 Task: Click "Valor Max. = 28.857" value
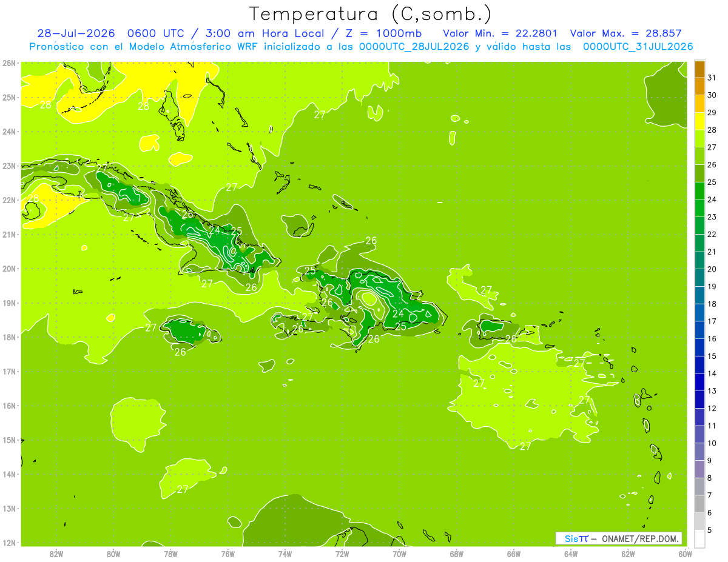point(626,33)
